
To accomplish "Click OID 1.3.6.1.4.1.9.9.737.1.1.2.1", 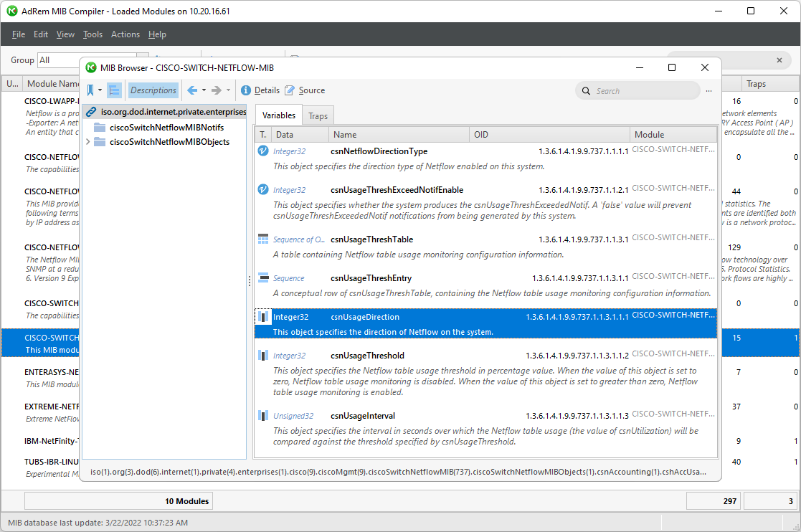I will tap(584, 190).
